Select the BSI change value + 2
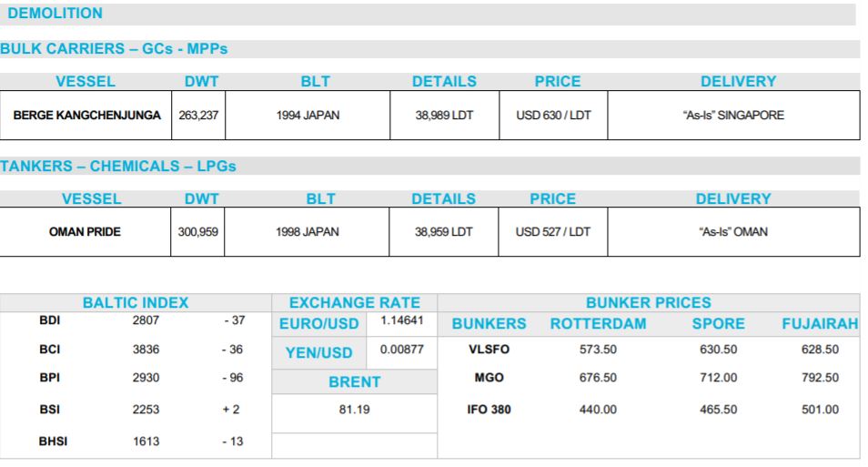The height and width of the screenshot is (467, 868). 231,410
